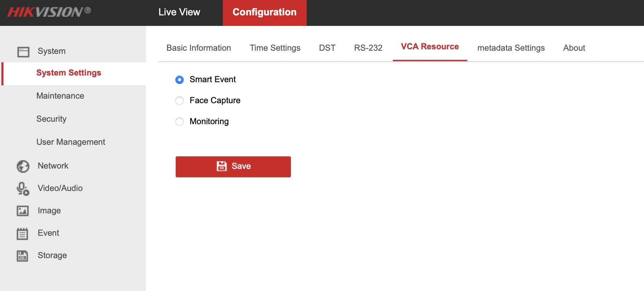Select the Smart Event radio button
The width and height of the screenshot is (644, 291).
[180, 80]
